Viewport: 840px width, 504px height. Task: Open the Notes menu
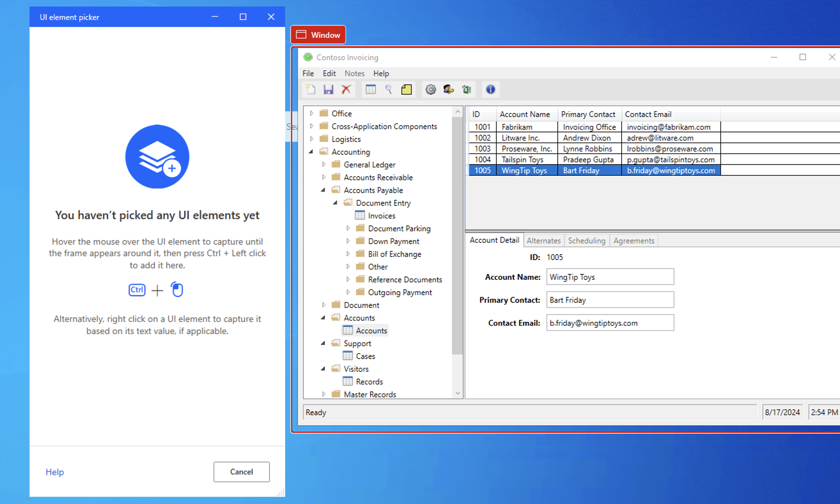click(354, 73)
